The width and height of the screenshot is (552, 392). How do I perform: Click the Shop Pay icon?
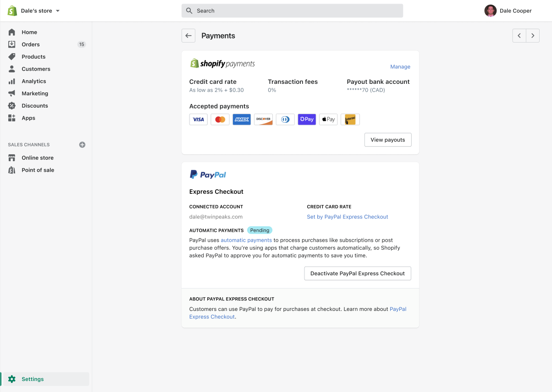pos(307,120)
